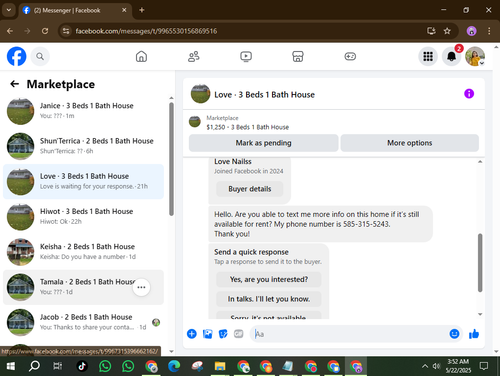Send a thumbs up like
Screen dimensions: 500x376
pyautogui.click(x=474, y=334)
